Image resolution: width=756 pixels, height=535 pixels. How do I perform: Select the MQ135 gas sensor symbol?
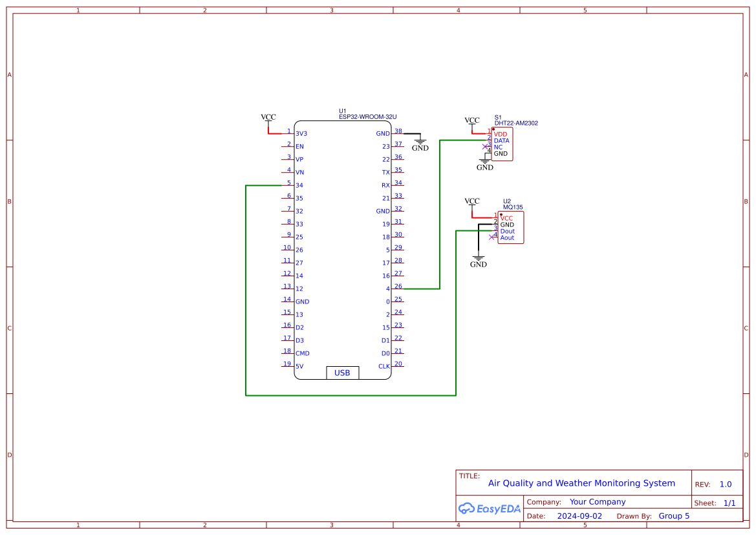pyautogui.click(x=510, y=226)
